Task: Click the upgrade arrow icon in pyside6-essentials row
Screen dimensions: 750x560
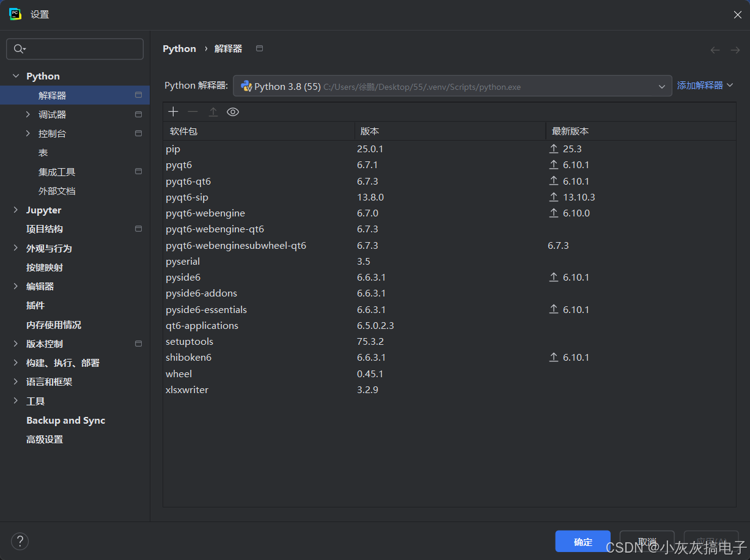Action: [554, 309]
